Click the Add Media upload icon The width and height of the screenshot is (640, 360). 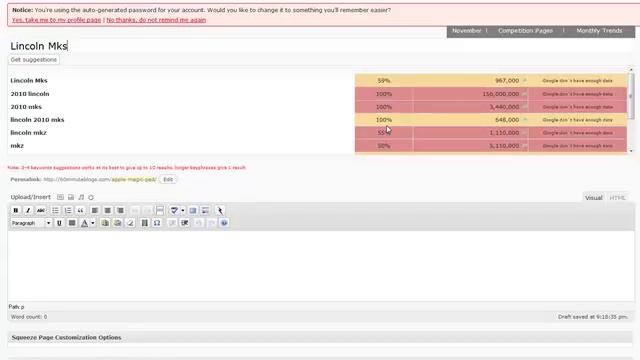pyautogui.click(x=91, y=197)
